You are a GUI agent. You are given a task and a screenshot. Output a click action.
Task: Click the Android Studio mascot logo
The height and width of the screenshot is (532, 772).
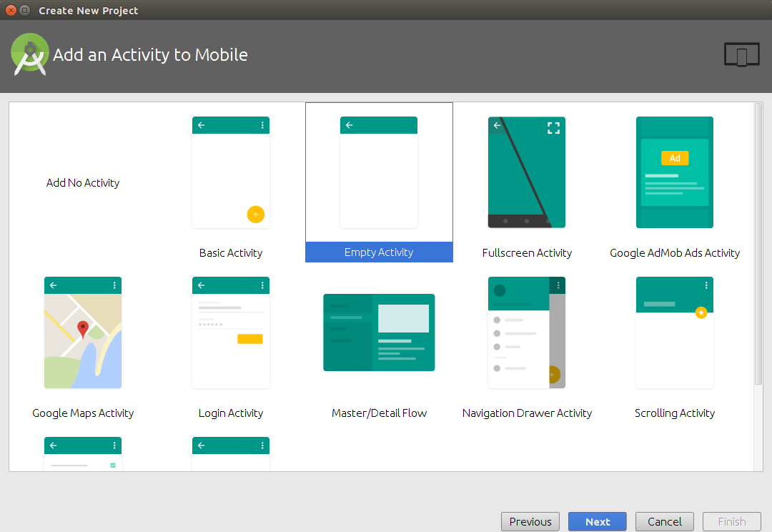point(29,54)
